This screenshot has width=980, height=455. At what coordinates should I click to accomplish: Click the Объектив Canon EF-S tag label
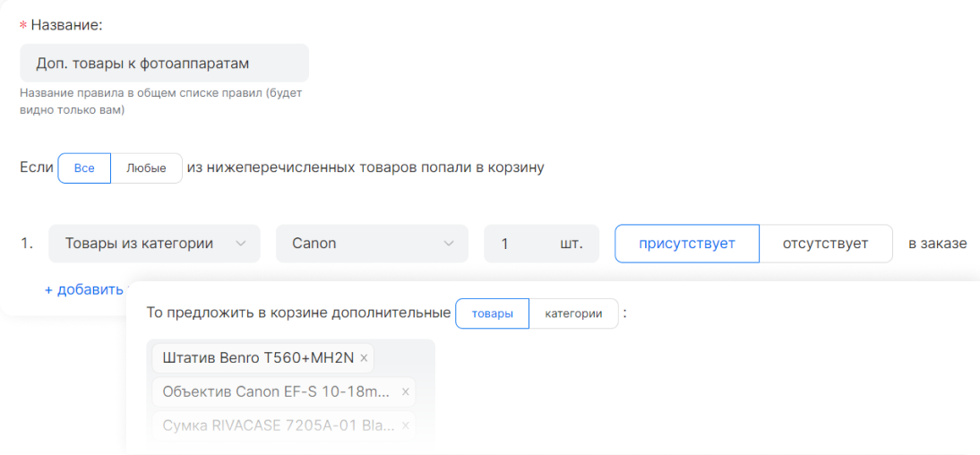click(x=276, y=391)
